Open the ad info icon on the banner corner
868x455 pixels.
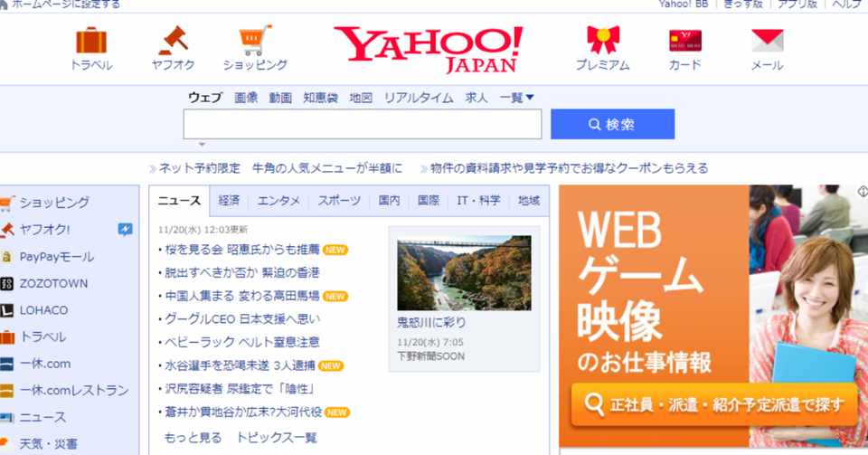click(863, 192)
